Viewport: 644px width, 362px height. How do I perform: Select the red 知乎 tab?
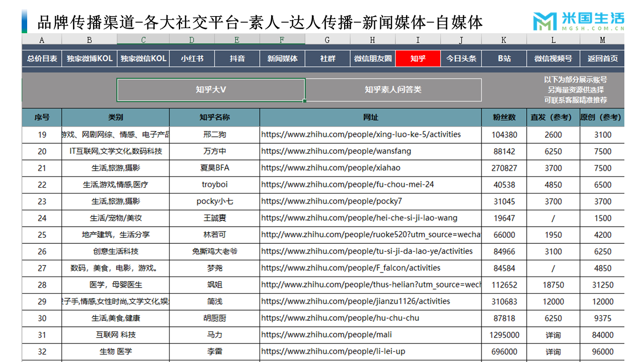click(418, 58)
